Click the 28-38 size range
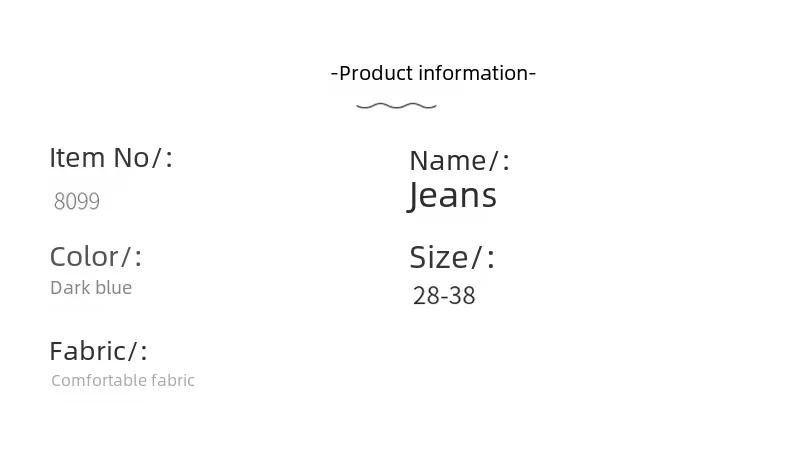This screenshot has width=790, height=463. [444, 296]
